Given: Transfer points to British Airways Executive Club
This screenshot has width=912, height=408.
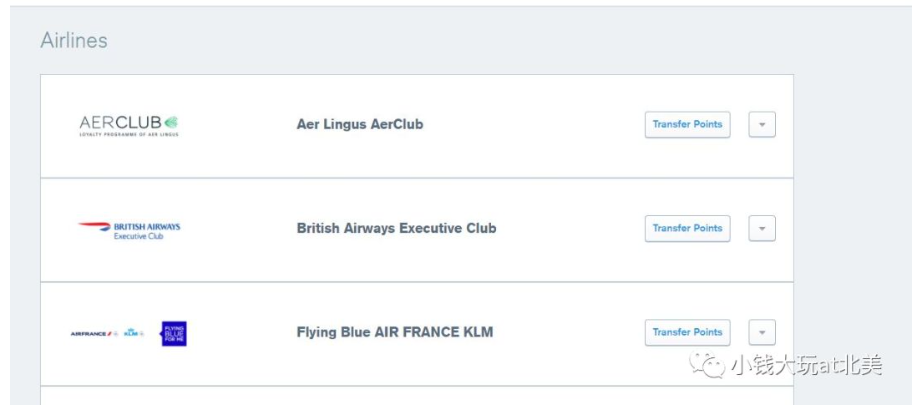Looking at the screenshot, I should point(687,228).
